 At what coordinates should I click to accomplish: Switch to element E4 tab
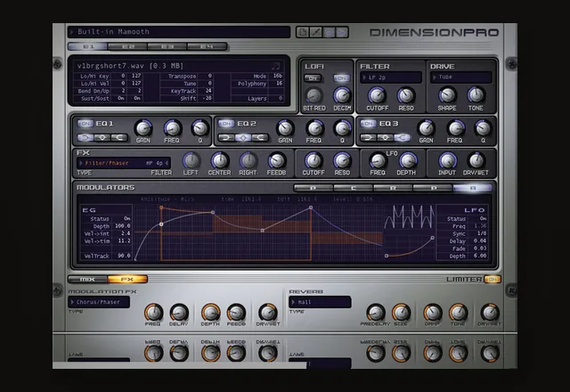[207, 46]
